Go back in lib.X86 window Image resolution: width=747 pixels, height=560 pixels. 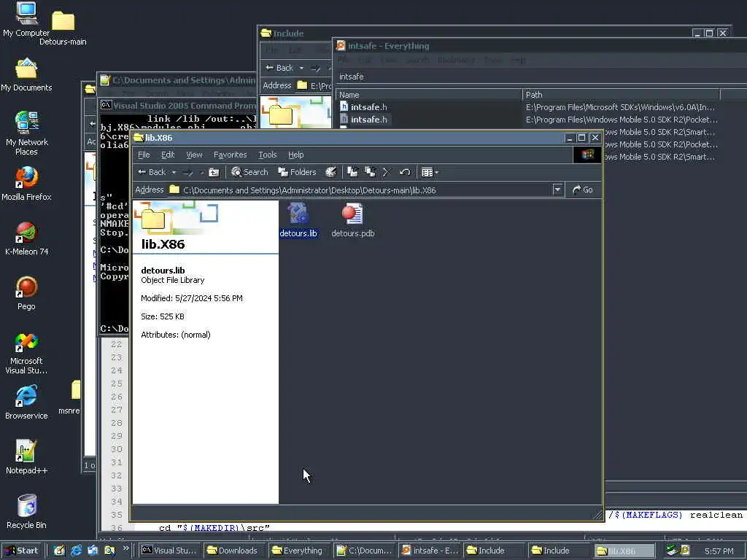152,172
